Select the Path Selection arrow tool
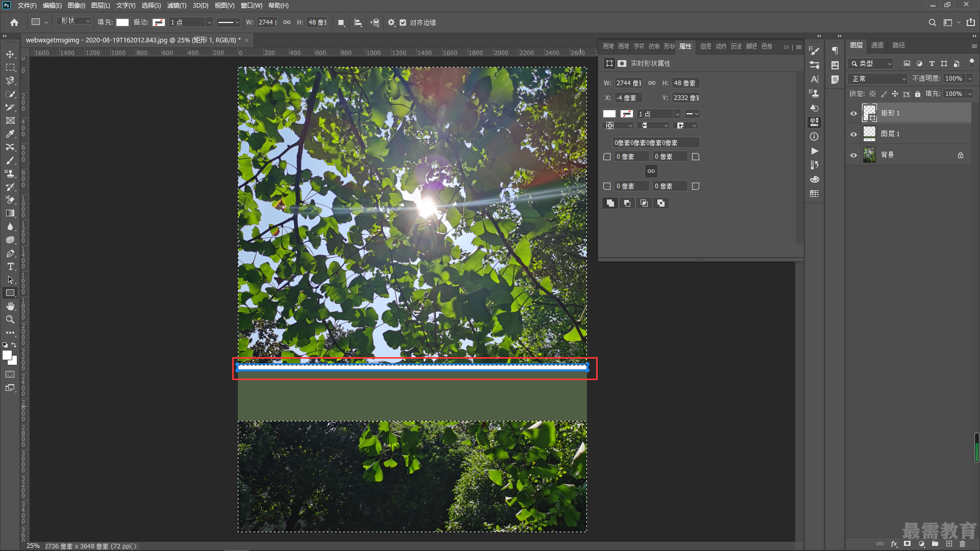Screen dimensions: 980x551 pyautogui.click(x=10, y=280)
